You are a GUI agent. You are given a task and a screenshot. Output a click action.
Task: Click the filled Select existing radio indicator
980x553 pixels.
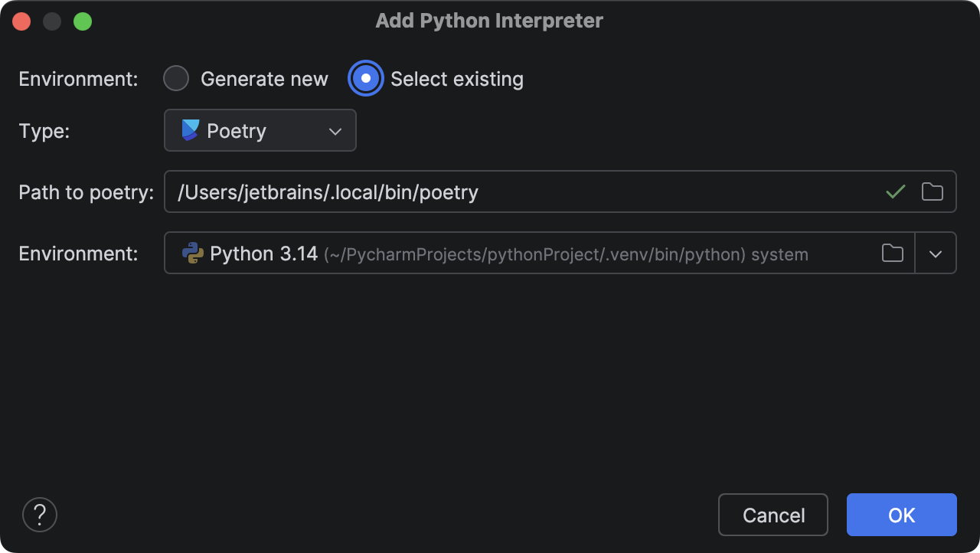[x=366, y=78]
